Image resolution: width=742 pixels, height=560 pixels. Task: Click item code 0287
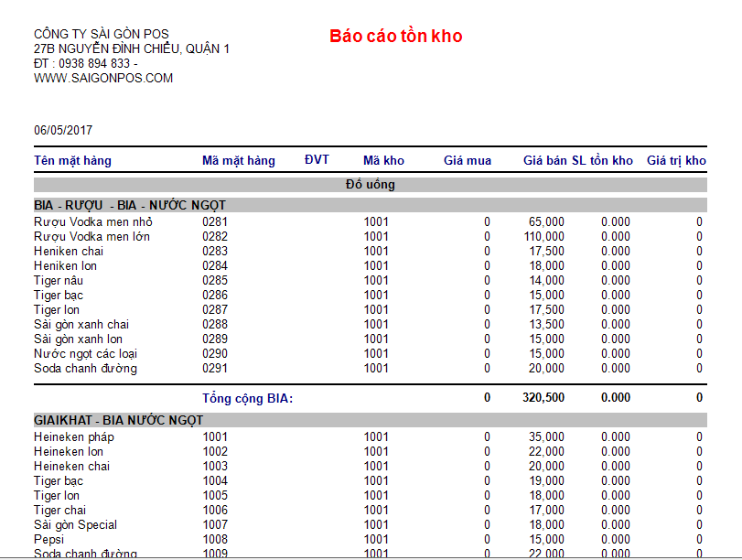pyautogui.click(x=215, y=310)
